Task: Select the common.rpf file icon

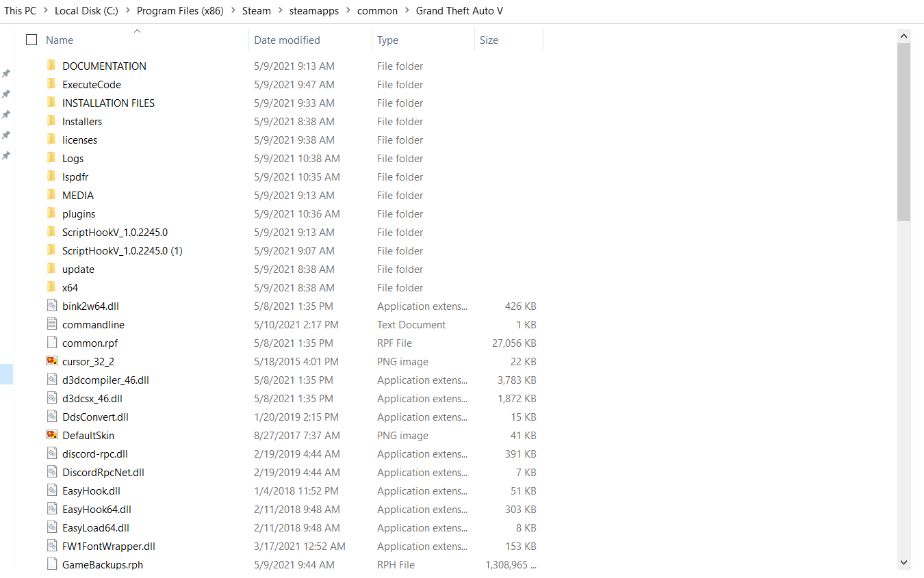Action: click(x=51, y=343)
